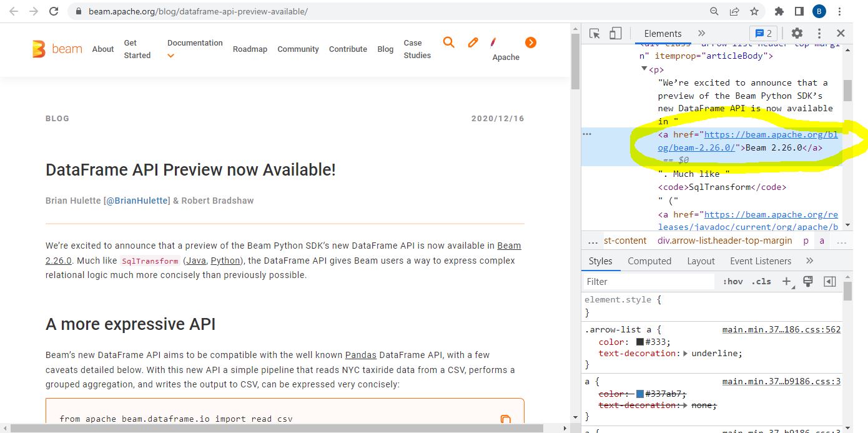Click the browser back arrow
The width and height of the screenshot is (868, 433).
pyautogui.click(x=14, y=11)
